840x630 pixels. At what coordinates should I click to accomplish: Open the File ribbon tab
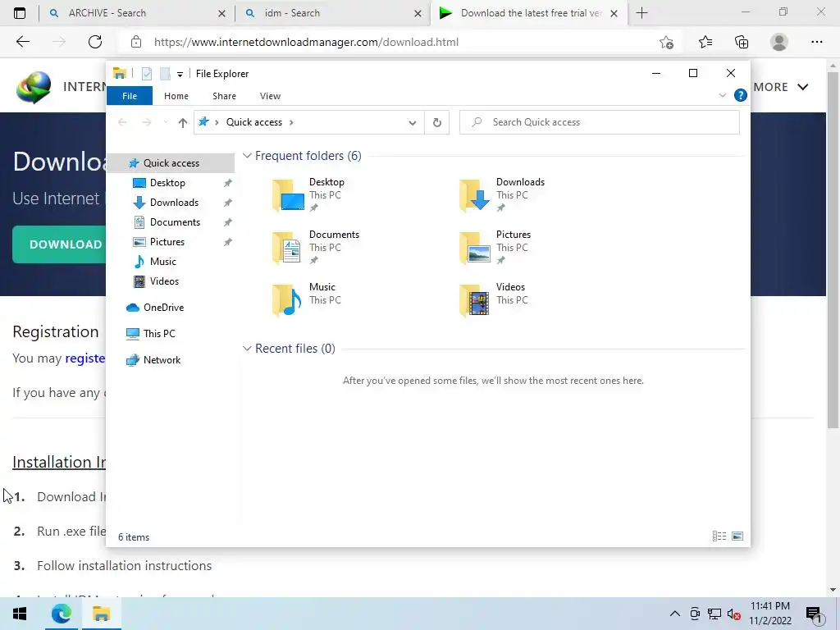(130, 96)
